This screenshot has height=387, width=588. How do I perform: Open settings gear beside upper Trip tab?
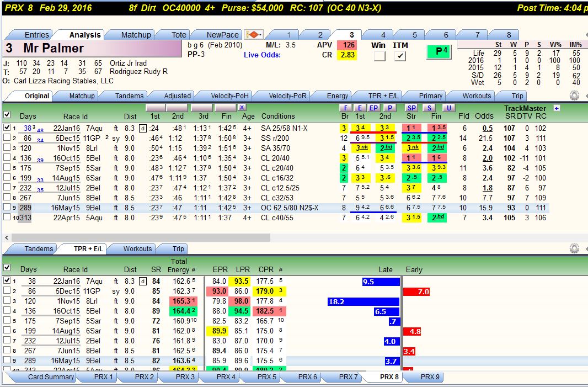pyautogui.click(x=574, y=96)
